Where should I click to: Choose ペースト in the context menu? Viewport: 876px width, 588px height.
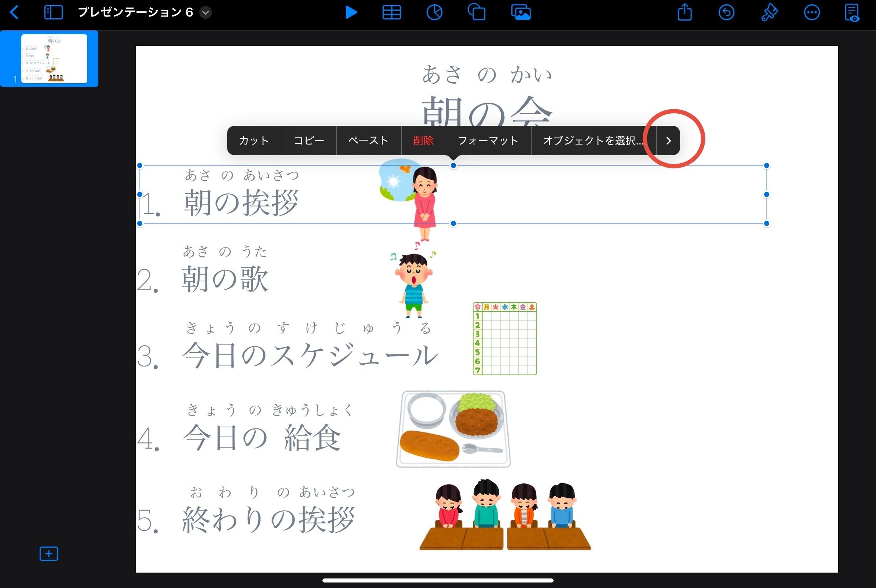369,140
